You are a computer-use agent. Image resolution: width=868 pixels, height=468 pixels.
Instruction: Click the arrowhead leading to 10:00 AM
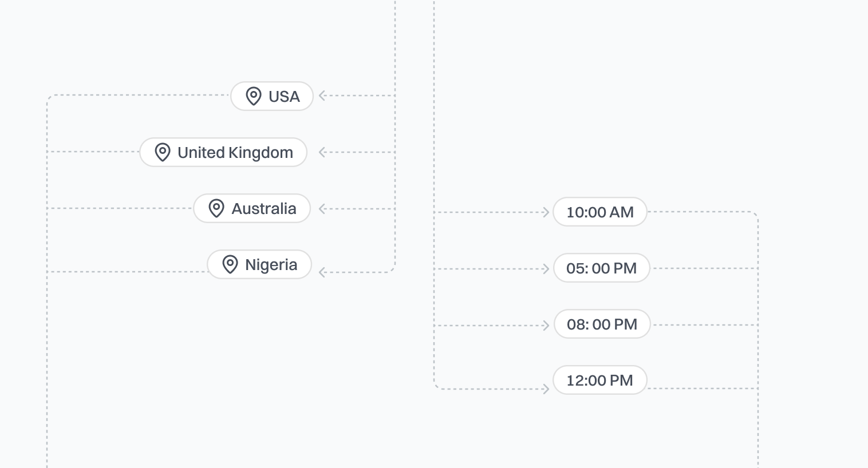click(546, 212)
